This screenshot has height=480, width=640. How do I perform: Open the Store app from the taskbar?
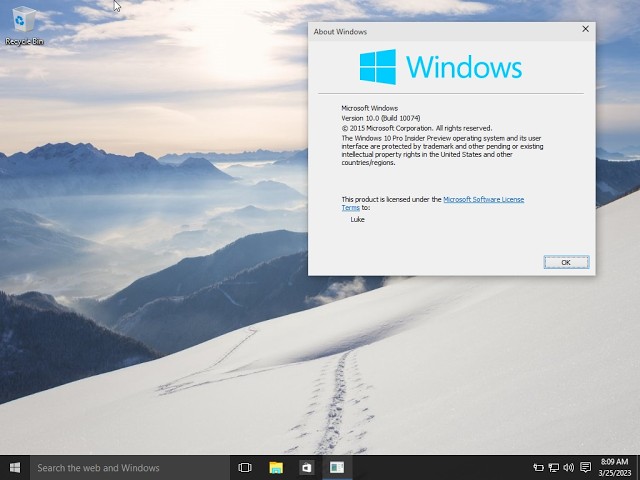pyautogui.click(x=307, y=468)
